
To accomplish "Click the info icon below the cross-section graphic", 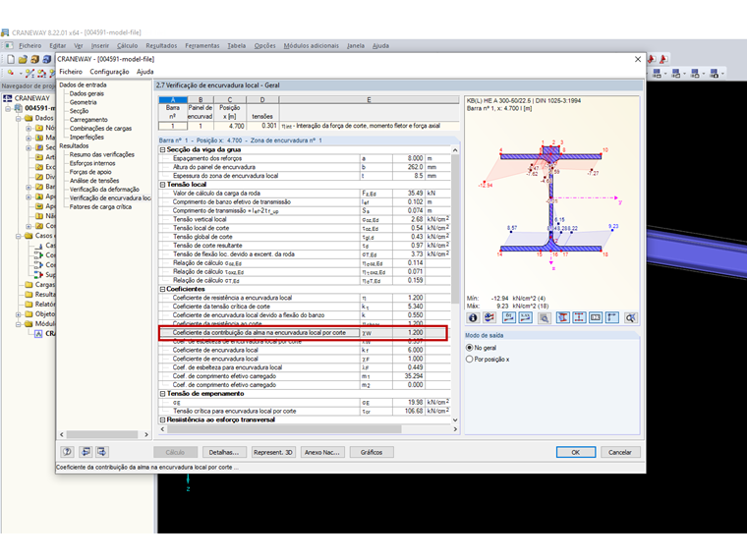I will (x=473, y=317).
